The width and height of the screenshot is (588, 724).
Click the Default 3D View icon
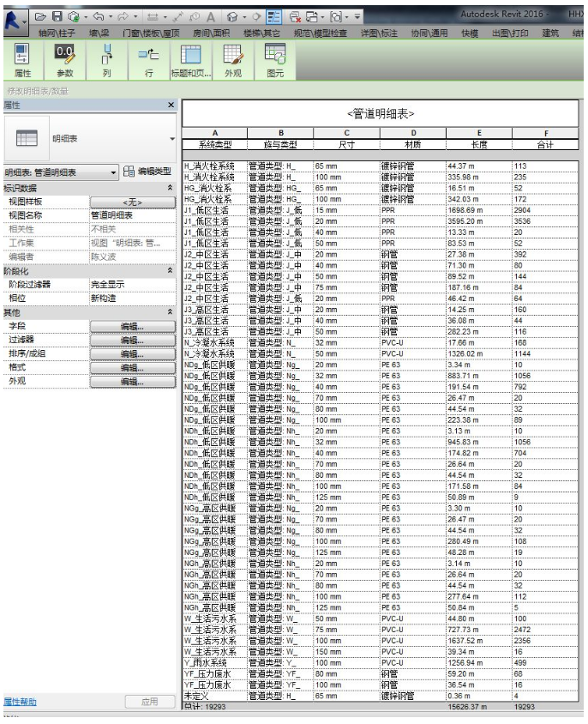pos(232,17)
